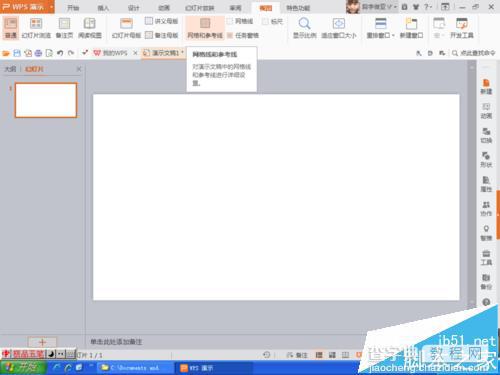Click the vertical scrollbar beside the slide

pyautogui.click(x=472, y=183)
